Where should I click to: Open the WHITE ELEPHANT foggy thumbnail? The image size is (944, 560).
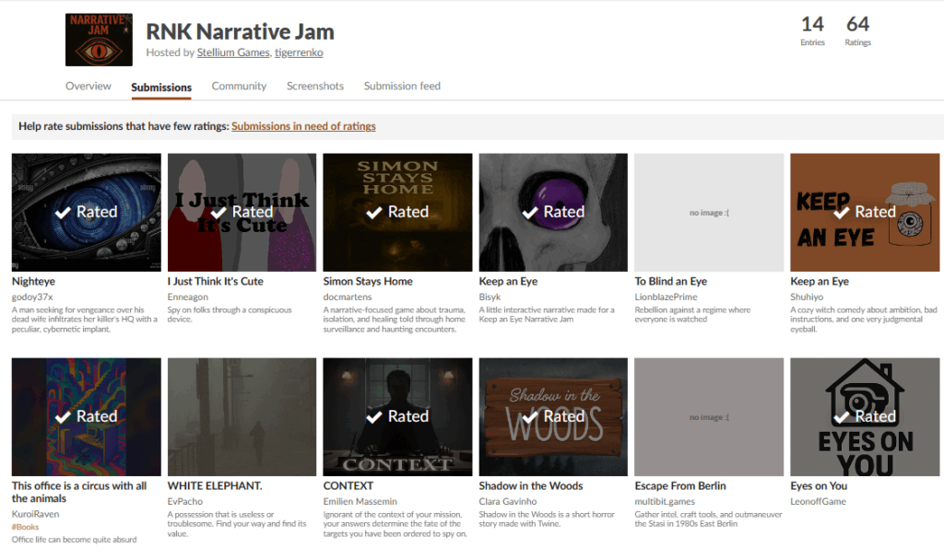click(x=242, y=416)
